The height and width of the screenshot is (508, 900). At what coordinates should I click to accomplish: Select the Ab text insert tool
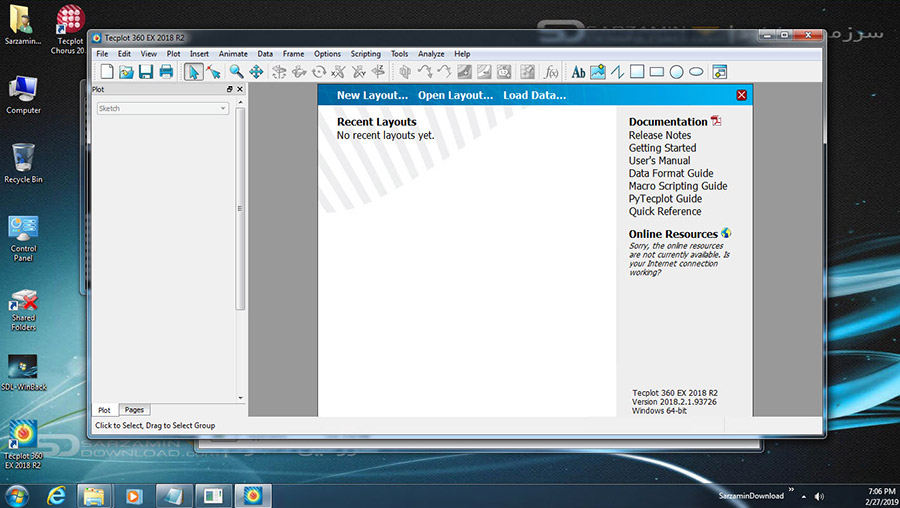coord(578,72)
